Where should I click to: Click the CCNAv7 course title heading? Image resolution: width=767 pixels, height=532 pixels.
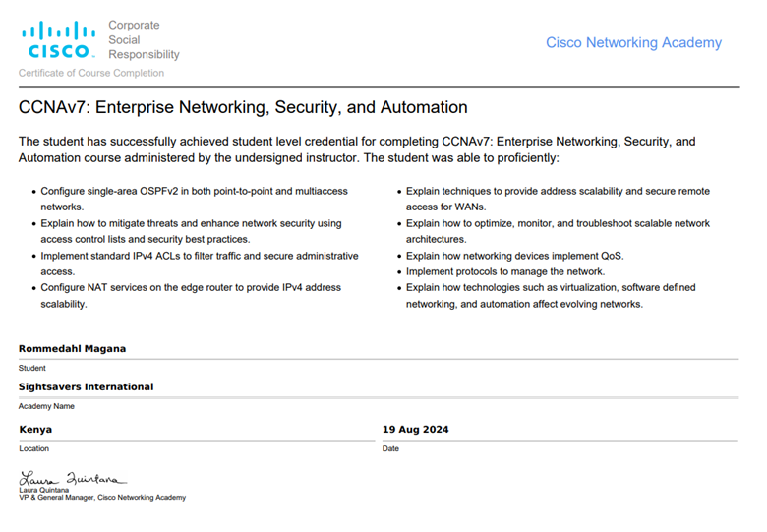[243, 107]
